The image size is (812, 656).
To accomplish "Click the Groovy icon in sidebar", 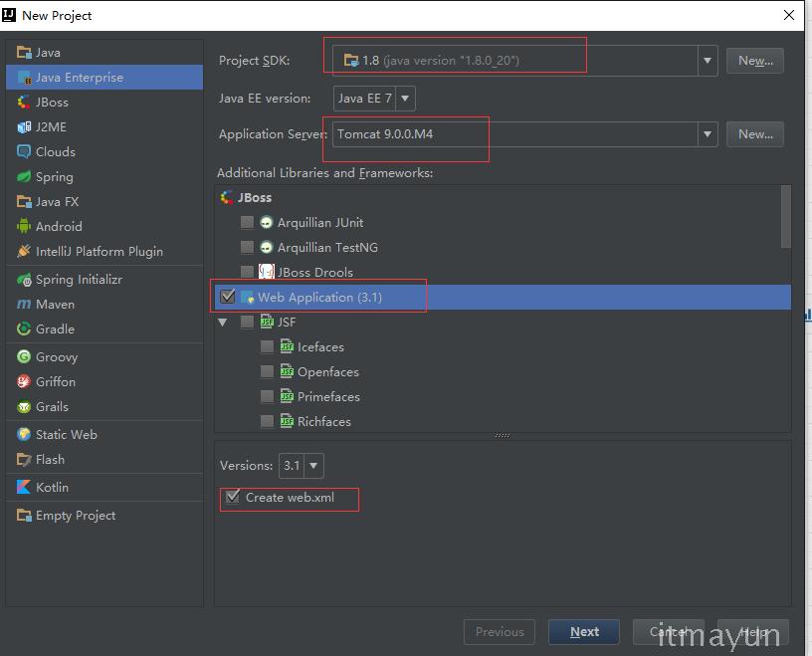I will point(24,357).
